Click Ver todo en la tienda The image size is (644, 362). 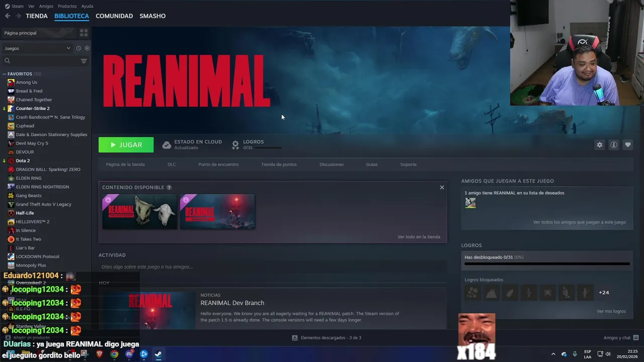point(419,237)
